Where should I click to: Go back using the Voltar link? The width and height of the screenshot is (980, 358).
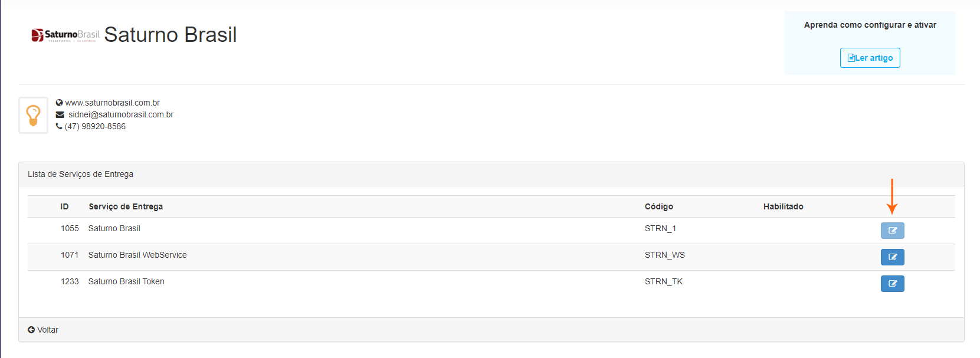click(x=43, y=330)
